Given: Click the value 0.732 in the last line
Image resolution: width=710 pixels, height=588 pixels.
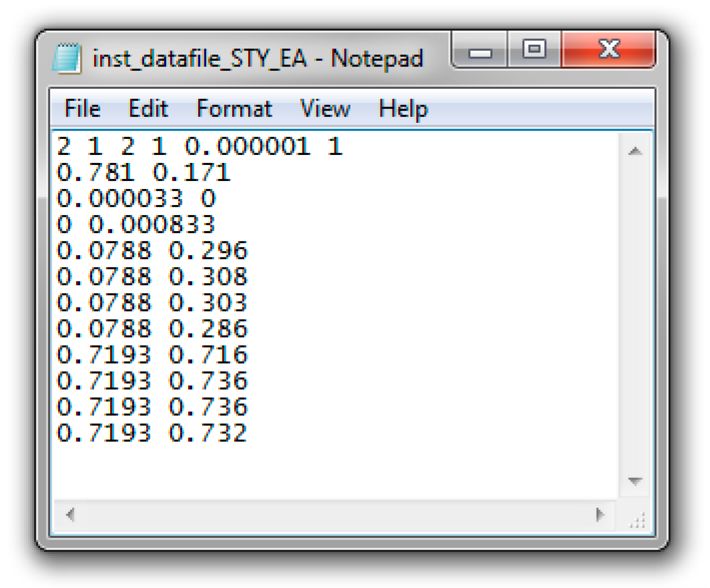Looking at the screenshot, I should pyautogui.click(x=208, y=433).
